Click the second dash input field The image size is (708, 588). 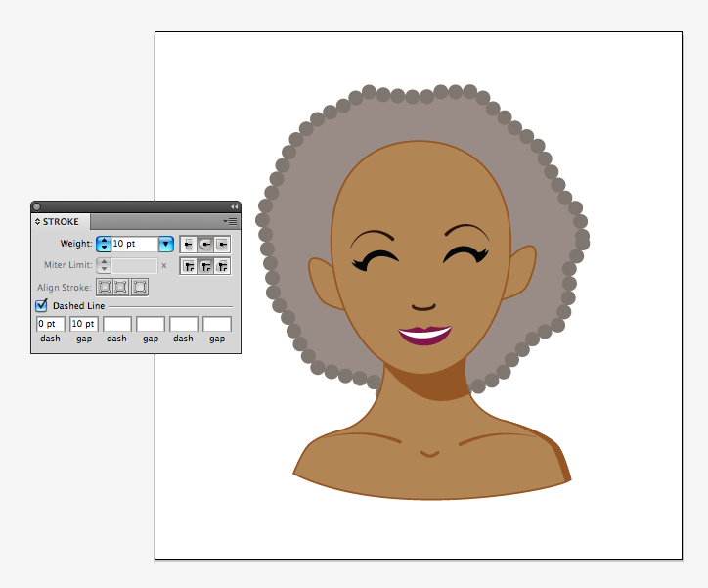[117, 324]
